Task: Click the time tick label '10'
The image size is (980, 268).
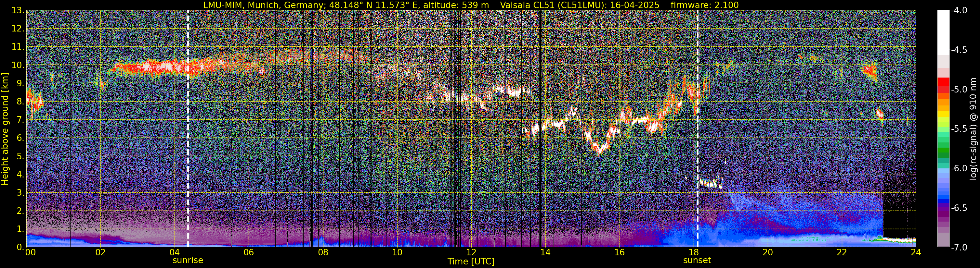Action: pyautogui.click(x=397, y=252)
